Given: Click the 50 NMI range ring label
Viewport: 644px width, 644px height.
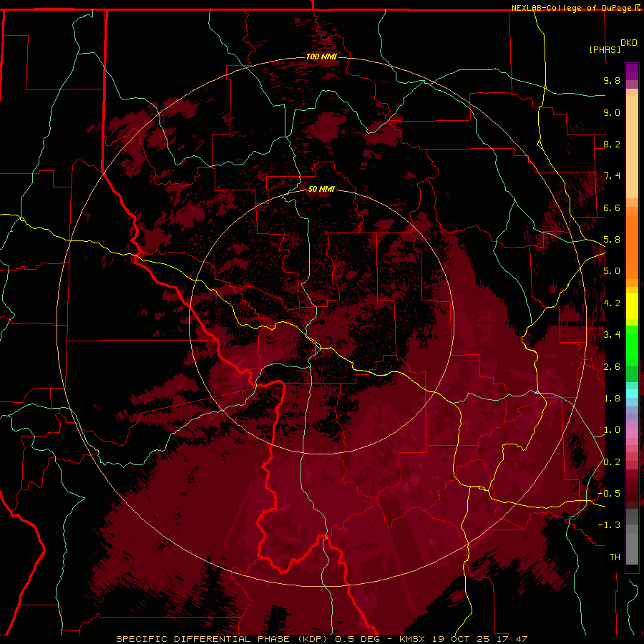Looking at the screenshot, I should tap(321, 189).
